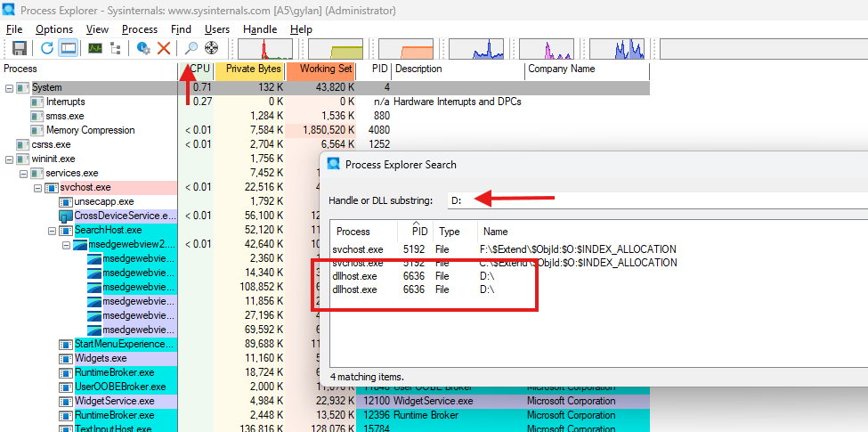Collapse the System process tree node
The width and height of the screenshot is (868, 432).
[x=10, y=88]
